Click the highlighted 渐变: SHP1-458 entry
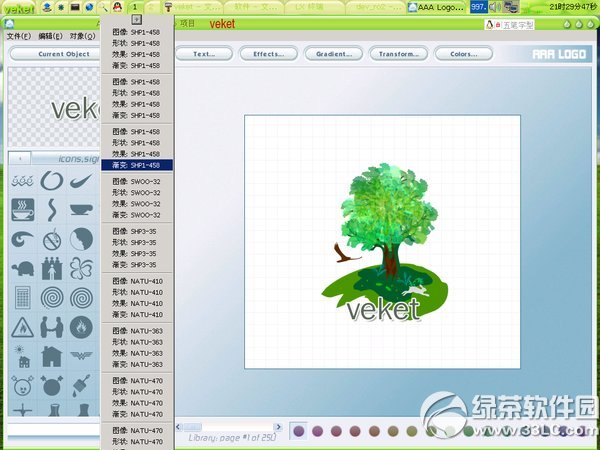The width and height of the screenshot is (600, 450). (x=137, y=165)
